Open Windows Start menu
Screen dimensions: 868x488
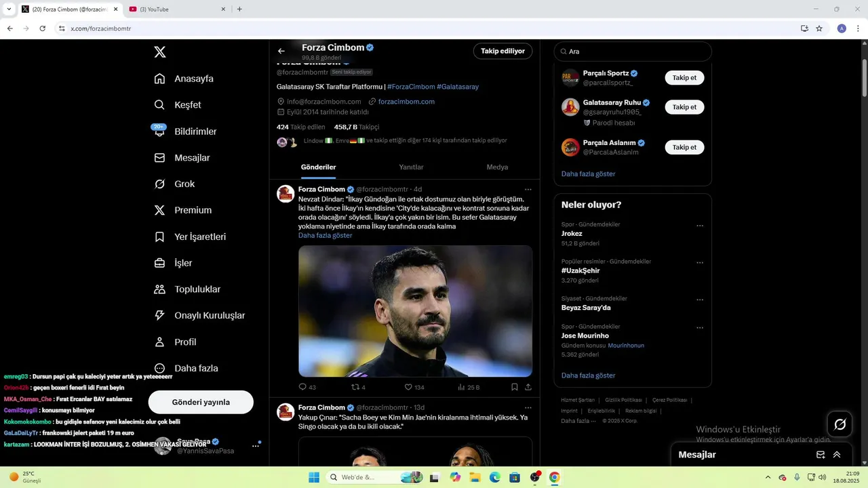pos(313,477)
